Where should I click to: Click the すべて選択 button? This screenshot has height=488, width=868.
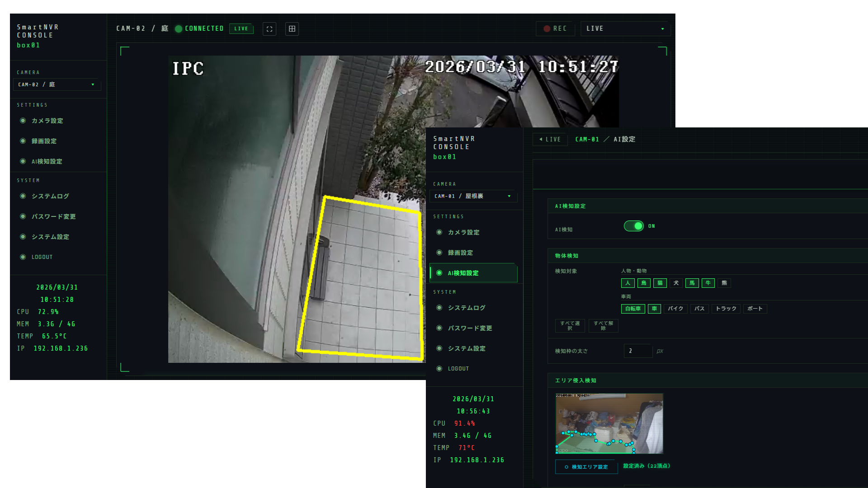570,325
